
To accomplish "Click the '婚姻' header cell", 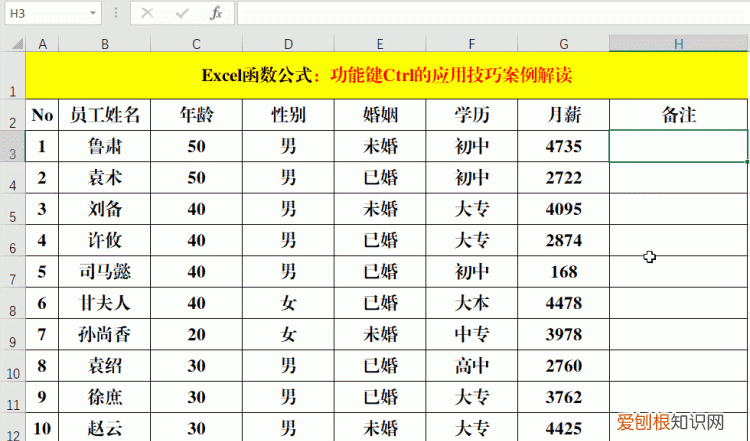I will click(x=380, y=115).
